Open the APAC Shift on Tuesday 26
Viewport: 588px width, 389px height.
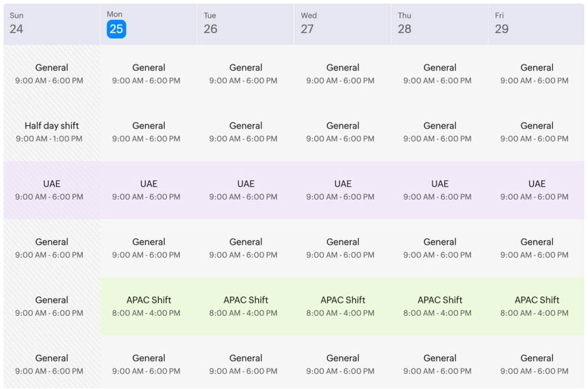(x=246, y=306)
